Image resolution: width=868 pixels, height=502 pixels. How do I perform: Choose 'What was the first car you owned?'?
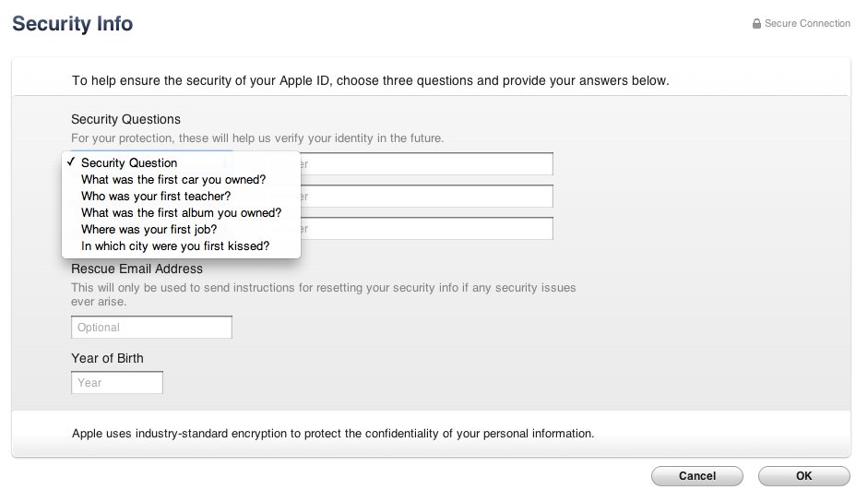pyautogui.click(x=181, y=180)
